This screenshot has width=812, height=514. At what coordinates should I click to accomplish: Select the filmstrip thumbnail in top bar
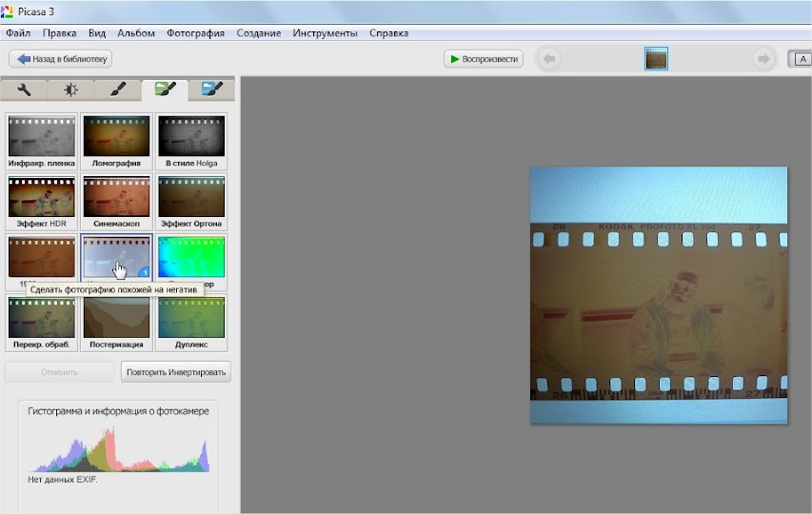656,58
